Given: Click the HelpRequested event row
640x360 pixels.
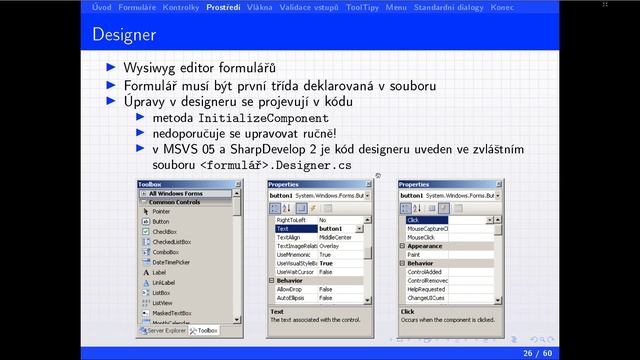Looking at the screenshot, I should (450, 289).
